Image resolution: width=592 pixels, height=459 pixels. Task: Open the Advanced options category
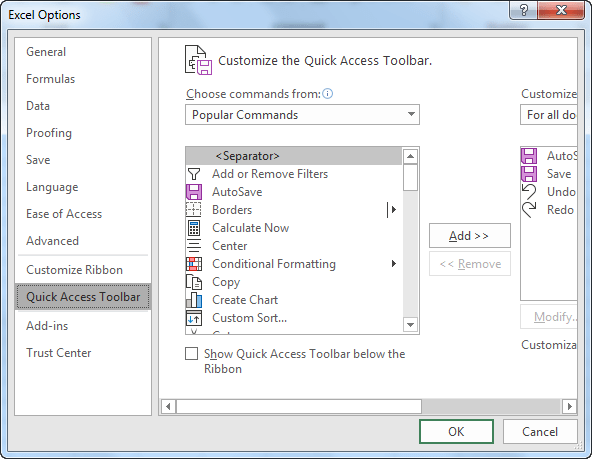52,241
